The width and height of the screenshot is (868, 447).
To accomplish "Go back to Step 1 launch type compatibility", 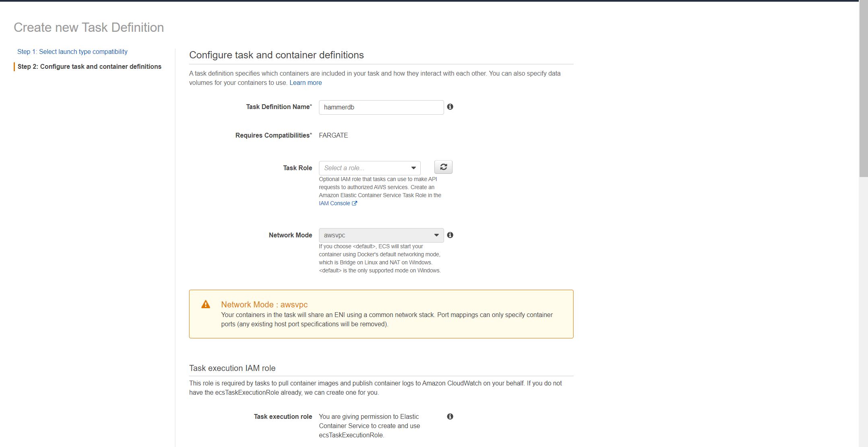I will point(72,51).
